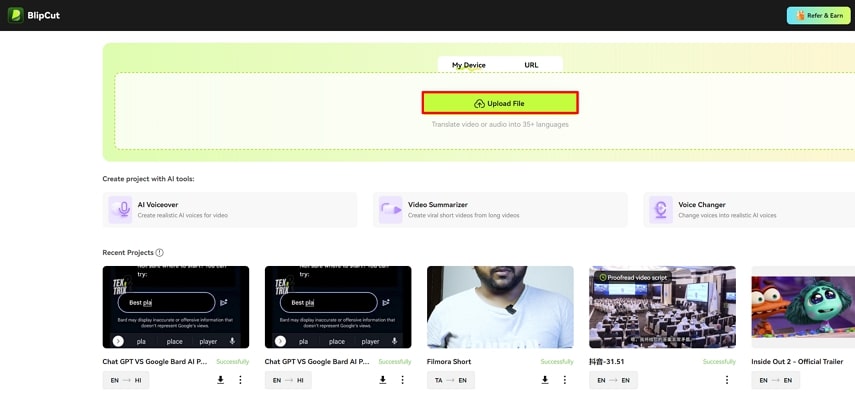Switch to the My Device tab
This screenshot has width=855, height=397.
(468, 65)
